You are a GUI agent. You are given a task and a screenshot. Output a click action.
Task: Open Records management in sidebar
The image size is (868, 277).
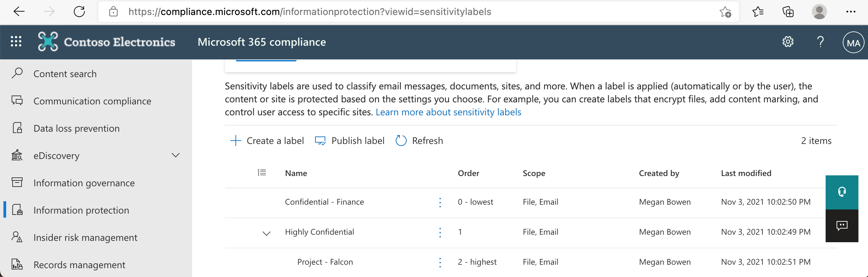[x=79, y=265]
